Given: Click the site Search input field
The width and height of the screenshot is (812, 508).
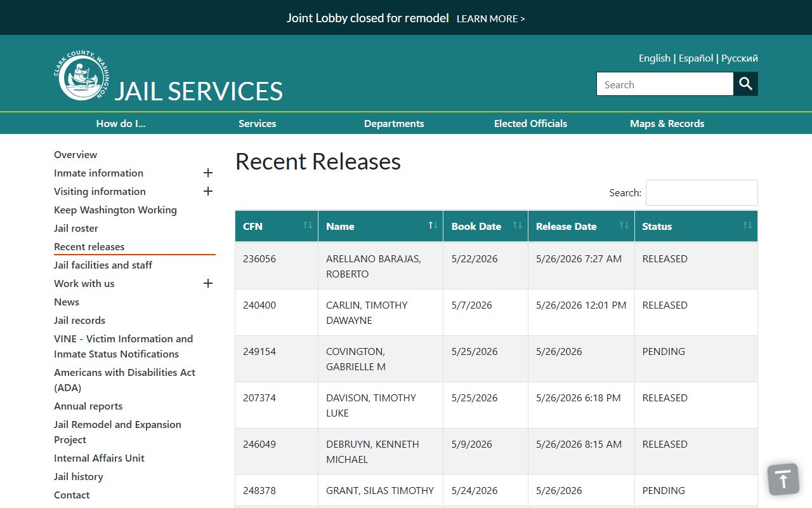Looking at the screenshot, I should point(665,84).
